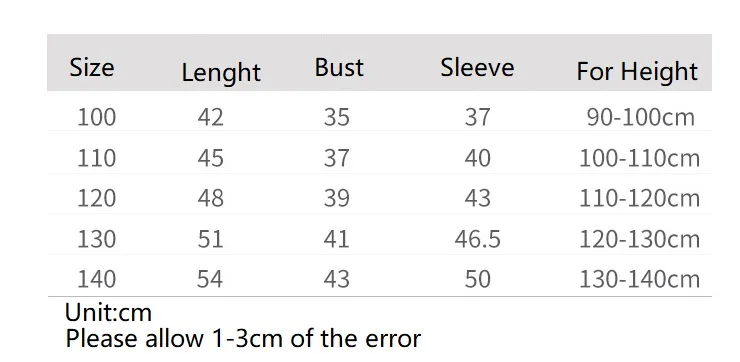
Task: Select the size 120 cell
Action: coord(96,198)
